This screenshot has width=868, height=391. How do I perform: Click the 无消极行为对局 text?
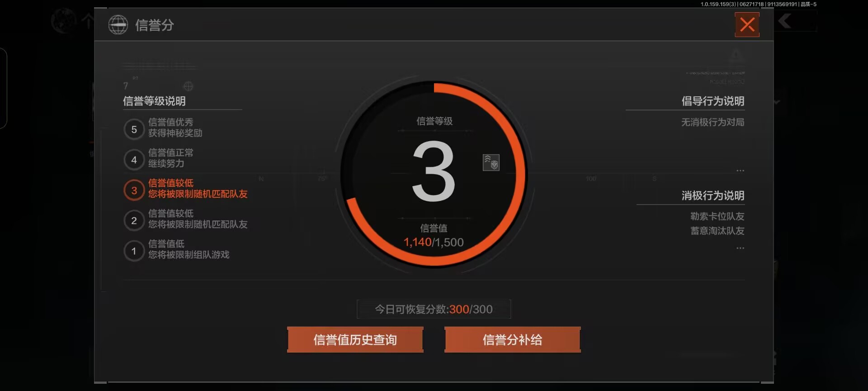pos(713,122)
